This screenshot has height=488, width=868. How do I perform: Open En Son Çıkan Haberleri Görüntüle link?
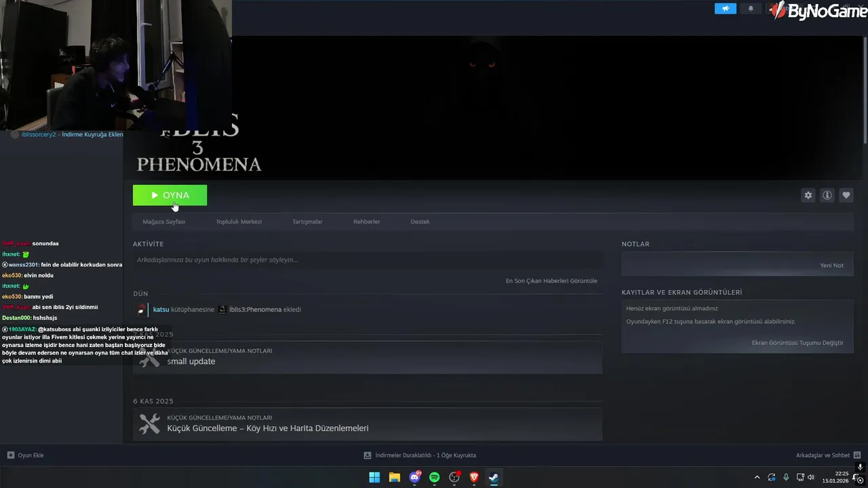tap(551, 281)
